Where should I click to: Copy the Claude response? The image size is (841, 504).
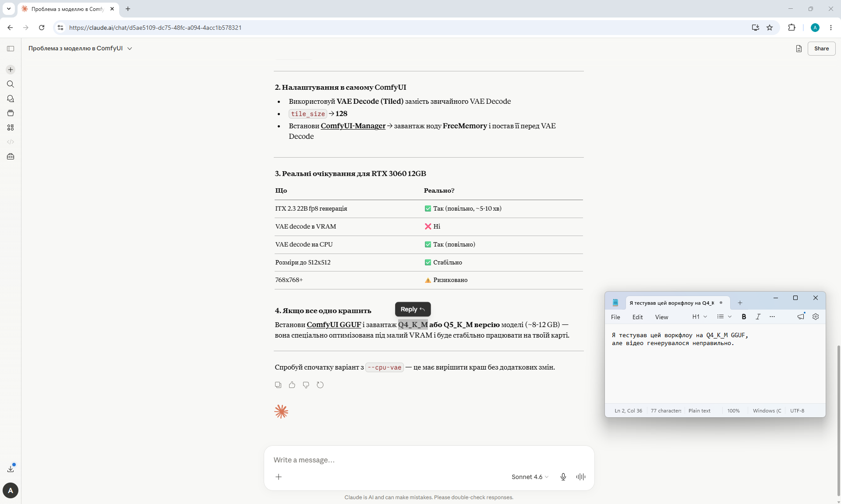(x=278, y=385)
